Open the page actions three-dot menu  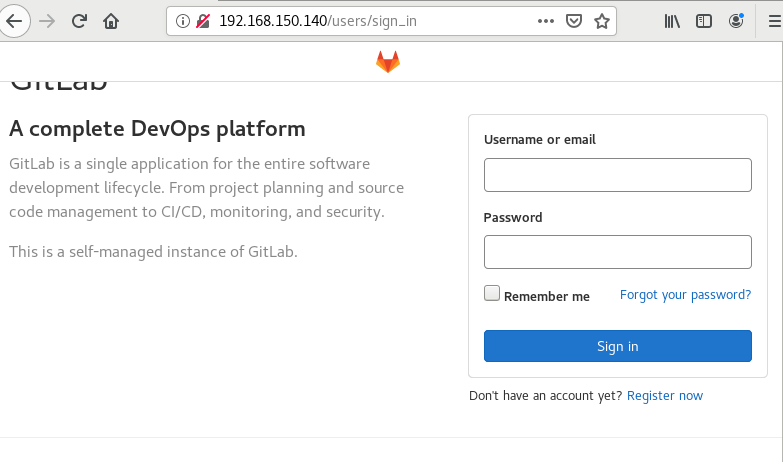click(x=545, y=20)
